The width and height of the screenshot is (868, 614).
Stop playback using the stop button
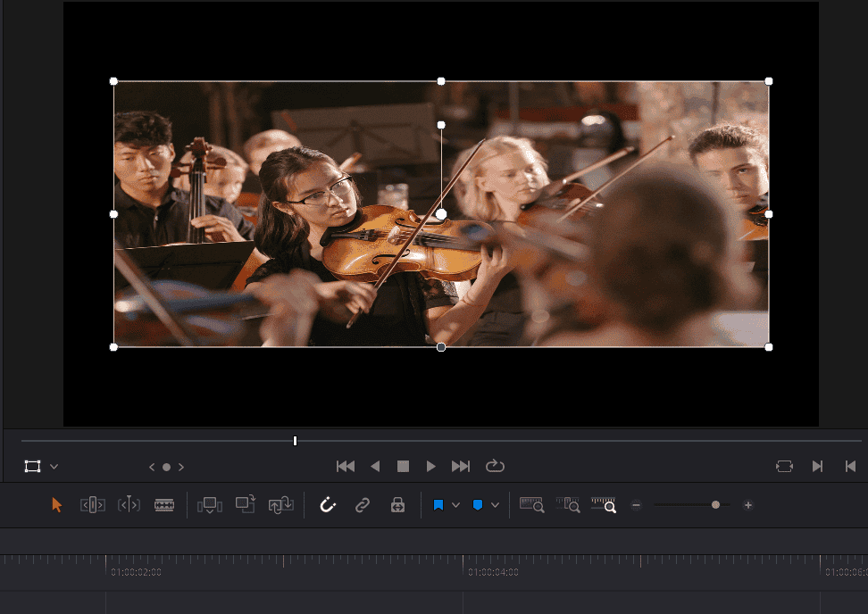(x=403, y=466)
